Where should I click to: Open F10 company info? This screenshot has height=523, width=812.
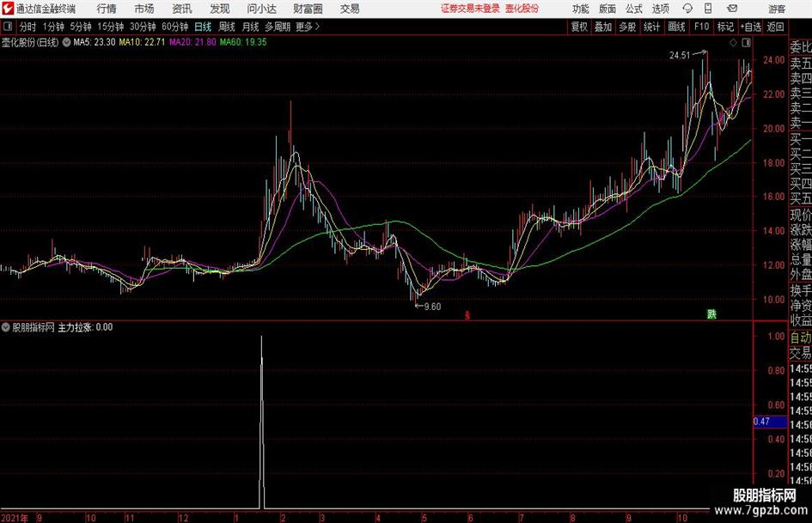(702, 27)
